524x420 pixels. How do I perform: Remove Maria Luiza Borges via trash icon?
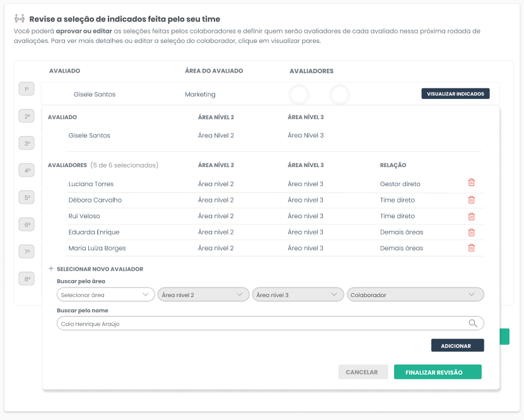[x=471, y=248]
